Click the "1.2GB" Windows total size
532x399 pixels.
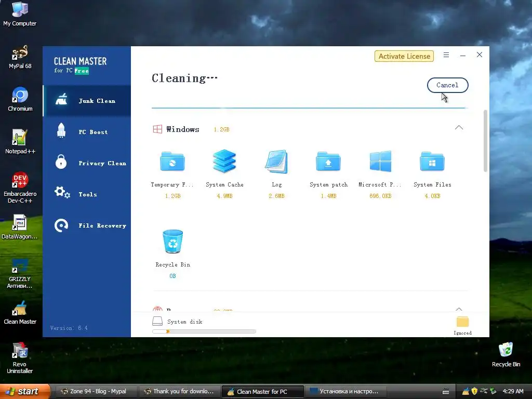221,129
